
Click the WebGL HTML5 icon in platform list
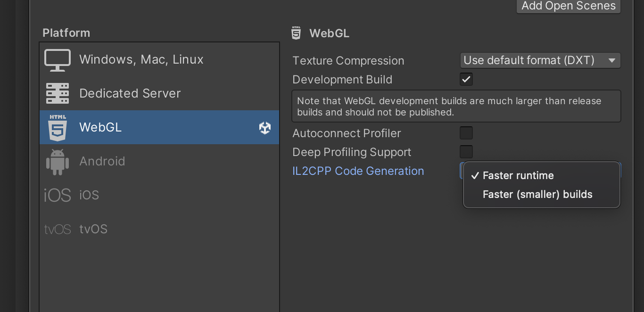(x=57, y=127)
